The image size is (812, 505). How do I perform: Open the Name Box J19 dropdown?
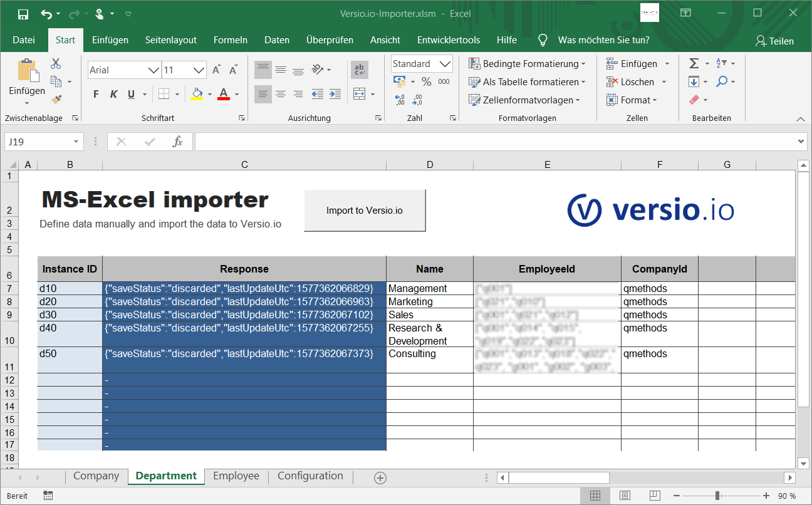pyautogui.click(x=76, y=142)
